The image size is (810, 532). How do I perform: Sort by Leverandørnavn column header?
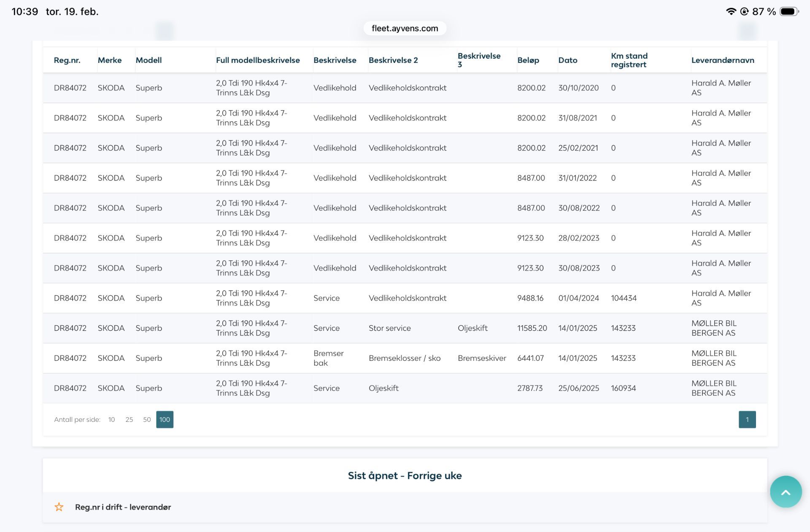pos(722,60)
